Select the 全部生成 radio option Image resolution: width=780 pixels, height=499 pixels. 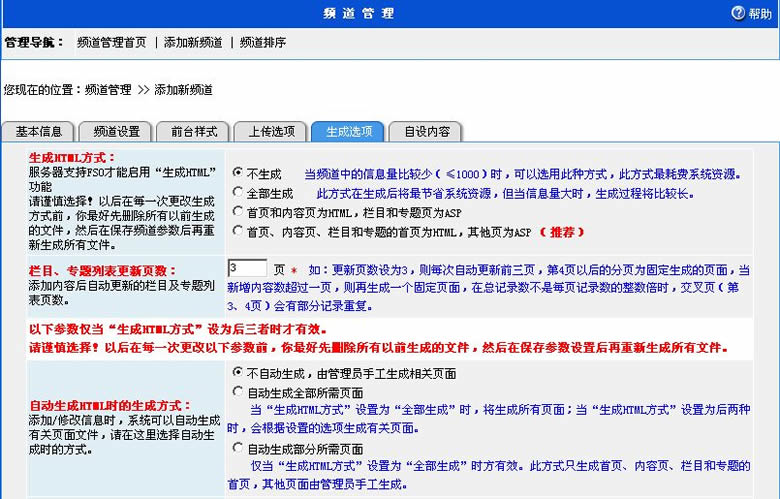pos(238,192)
